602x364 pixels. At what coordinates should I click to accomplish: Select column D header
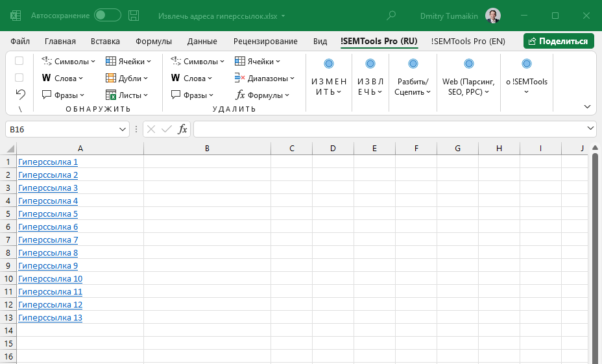point(333,149)
